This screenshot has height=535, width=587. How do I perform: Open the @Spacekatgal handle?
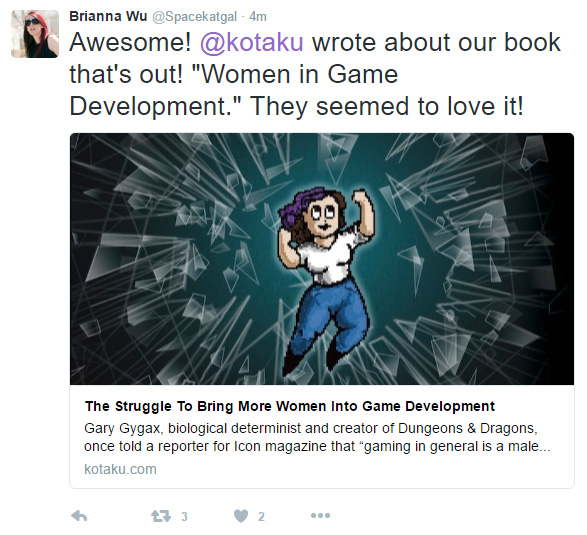tap(194, 17)
